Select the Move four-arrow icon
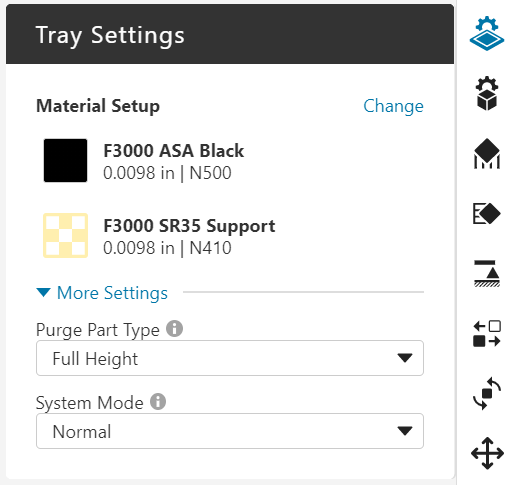Viewport: 516px width, 485px height. pyautogui.click(x=487, y=453)
